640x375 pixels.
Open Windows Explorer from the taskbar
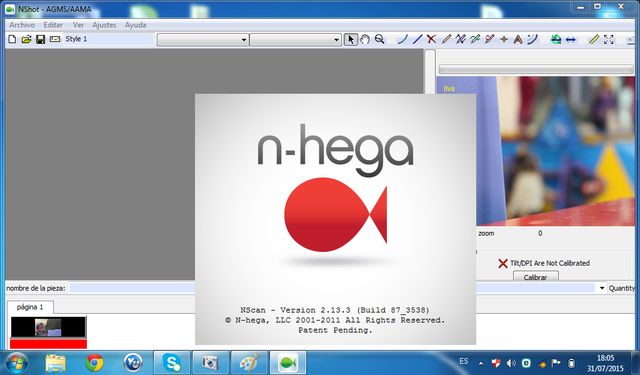click(x=56, y=363)
